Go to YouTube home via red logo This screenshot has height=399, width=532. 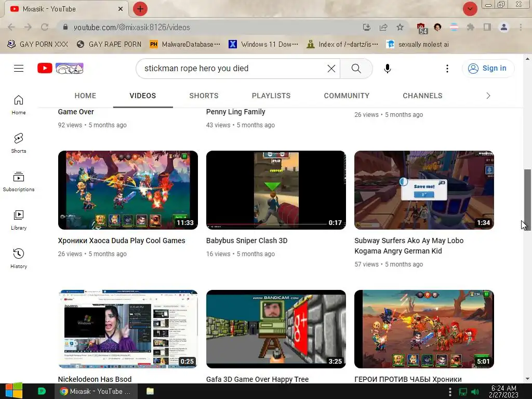tap(45, 68)
